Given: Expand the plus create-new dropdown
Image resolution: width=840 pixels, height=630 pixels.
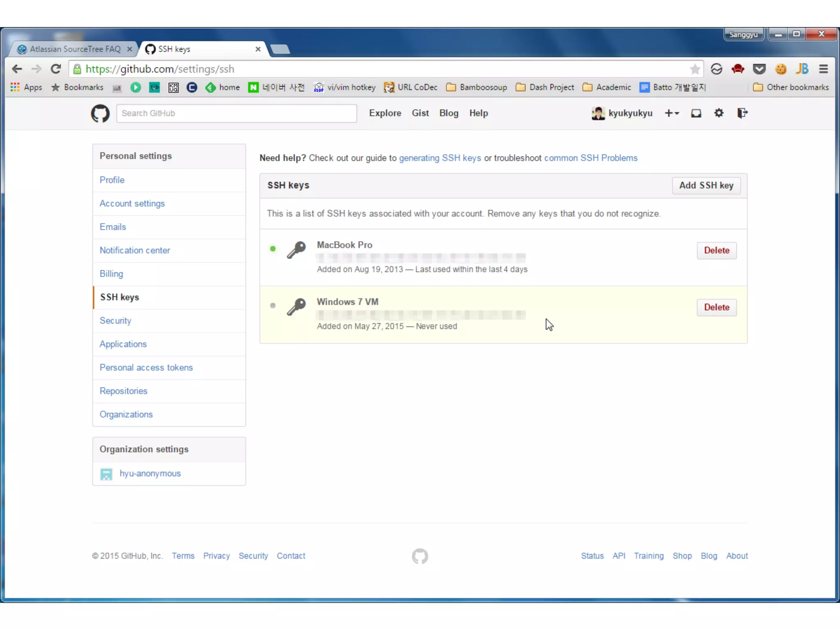Looking at the screenshot, I should (672, 113).
